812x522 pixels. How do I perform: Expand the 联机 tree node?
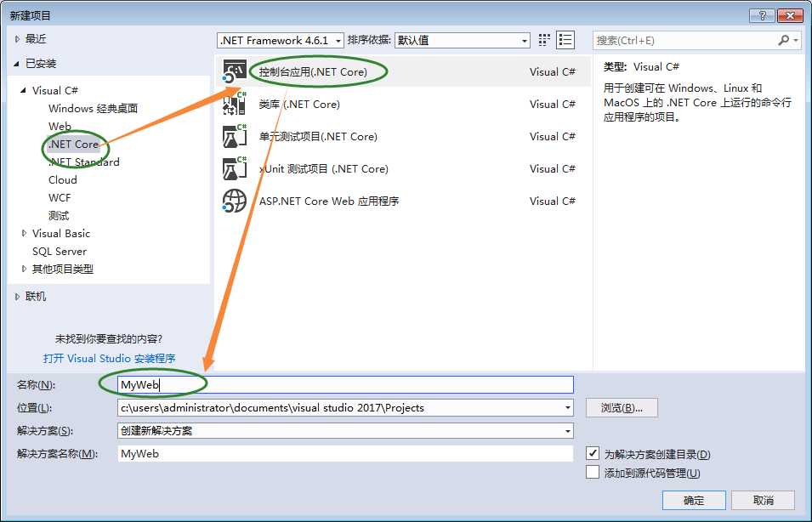[x=17, y=296]
